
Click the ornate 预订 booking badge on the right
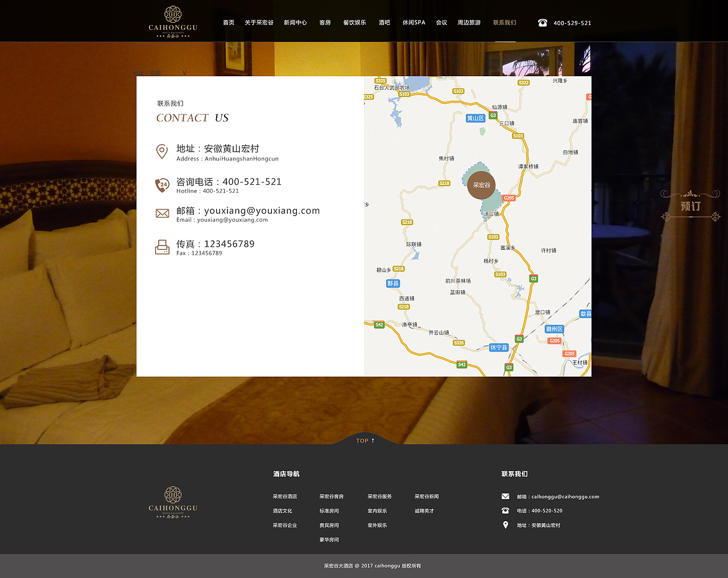[x=690, y=206]
